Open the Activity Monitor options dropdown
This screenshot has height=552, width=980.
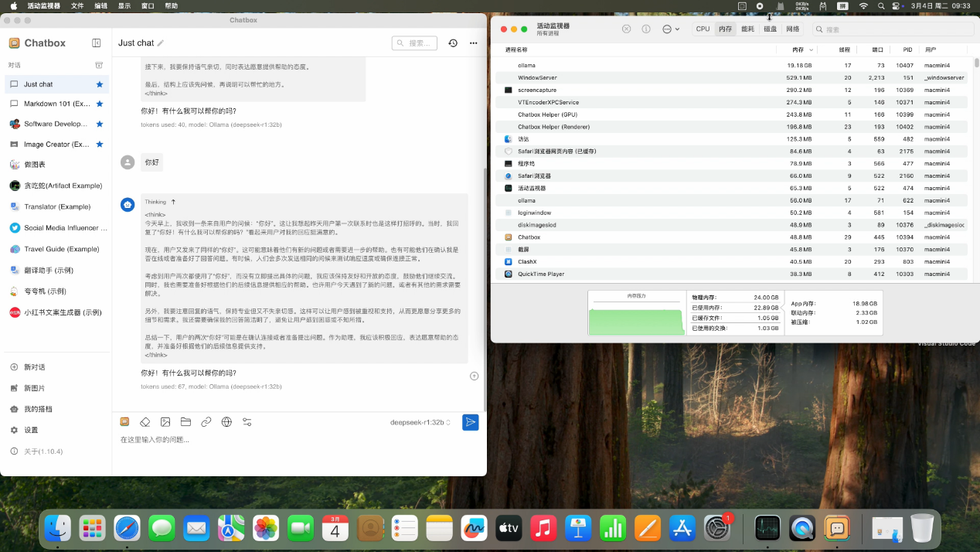pyautogui.click(x=671, y=29)
